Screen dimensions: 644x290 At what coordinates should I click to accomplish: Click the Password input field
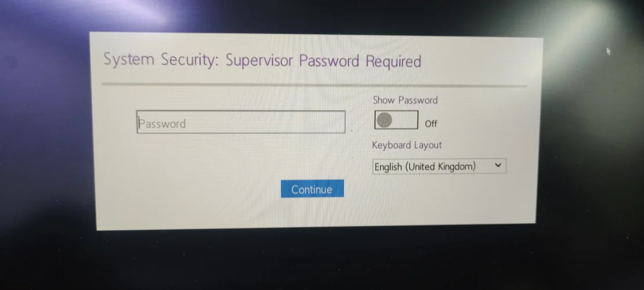tap(241, 122)
